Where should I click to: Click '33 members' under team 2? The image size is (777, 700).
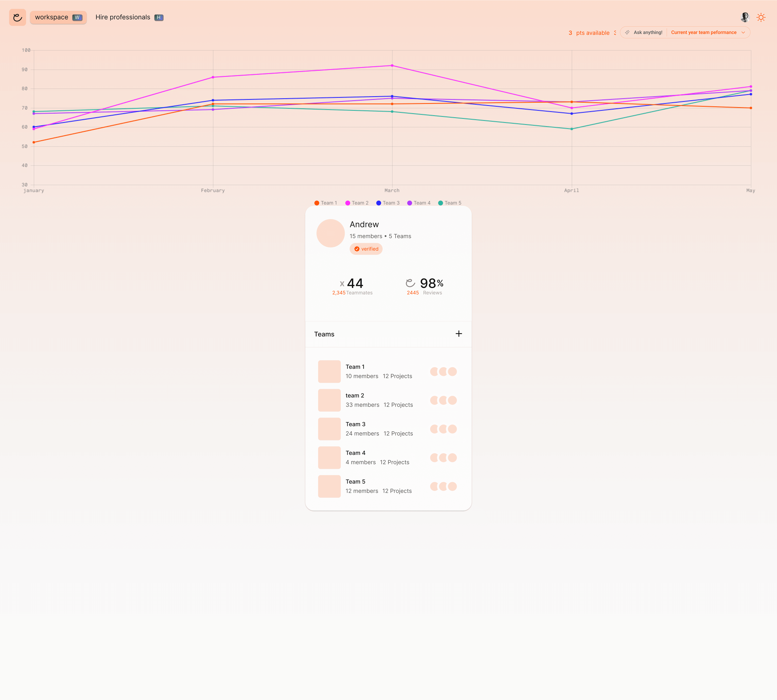point(362,405)
